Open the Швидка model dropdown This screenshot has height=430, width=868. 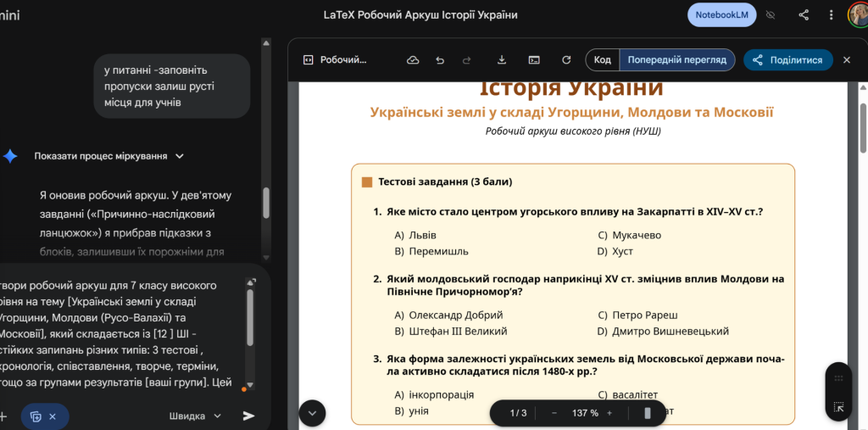click(195, 416)
